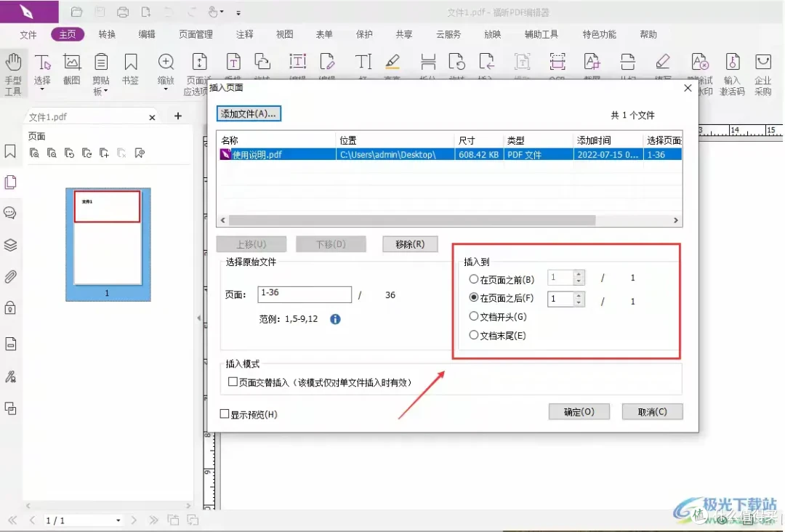Click the Print icon in quick access bar

123,12
